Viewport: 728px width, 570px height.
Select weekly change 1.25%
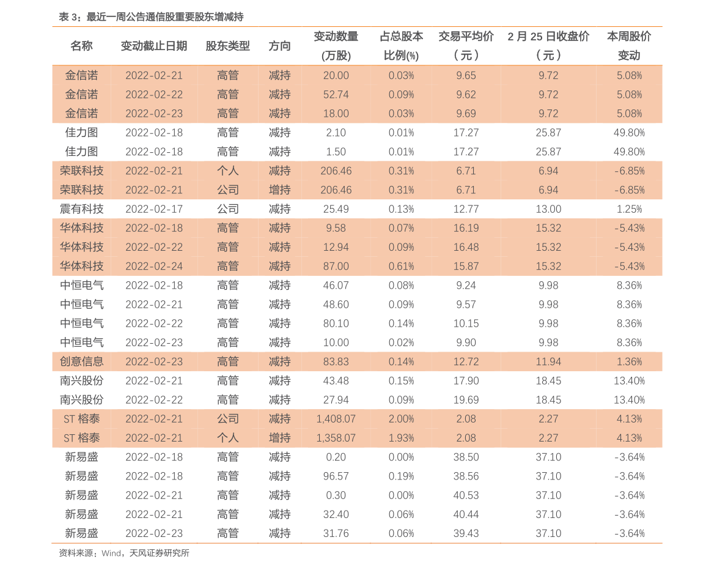pyautogui.click(x=629, y=209)
